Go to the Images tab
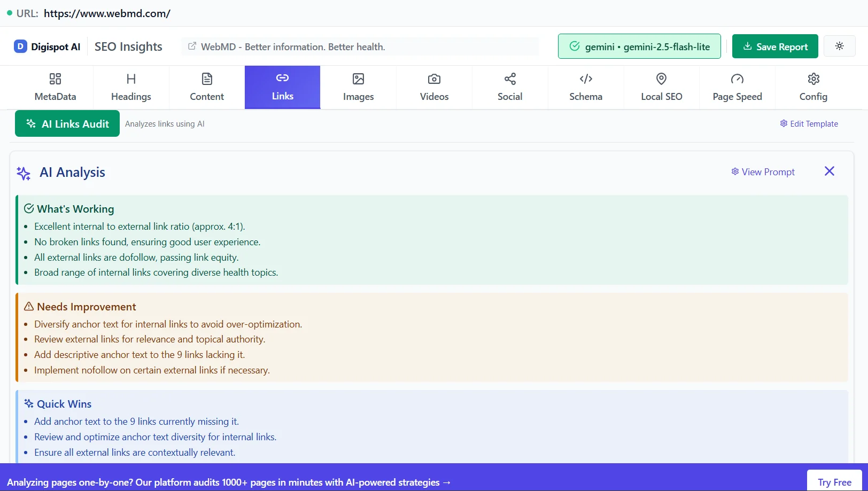The image size is (868, 491). click(x=358, y=88)
